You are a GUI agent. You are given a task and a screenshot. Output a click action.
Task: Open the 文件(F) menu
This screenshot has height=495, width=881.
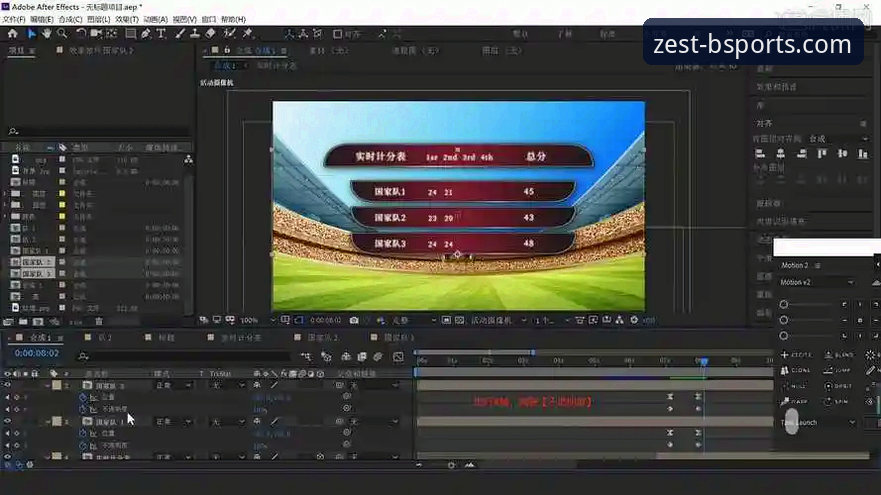coord(13,19)
